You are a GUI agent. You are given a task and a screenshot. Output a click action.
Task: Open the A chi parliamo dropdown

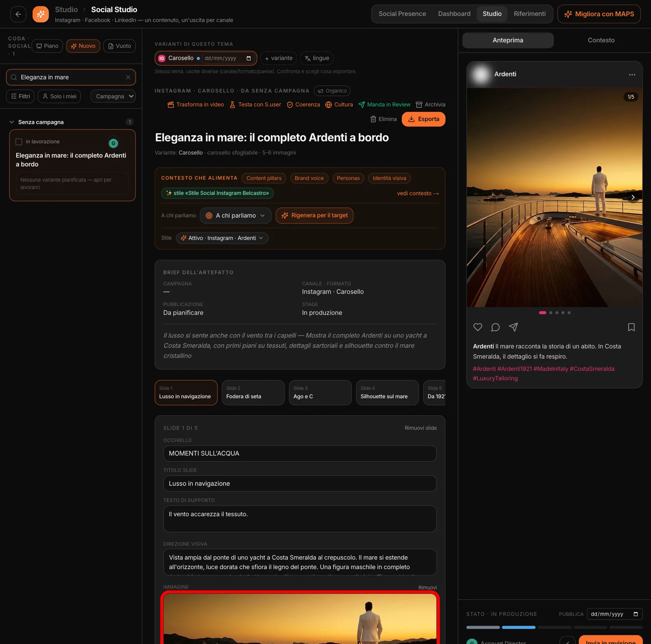(x=236, y=216)
